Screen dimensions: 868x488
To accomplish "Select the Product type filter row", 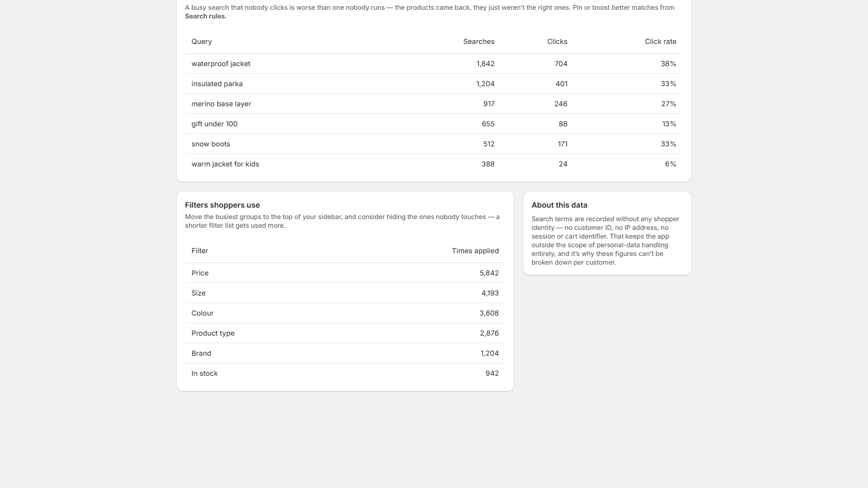I will tap(345, 333).
